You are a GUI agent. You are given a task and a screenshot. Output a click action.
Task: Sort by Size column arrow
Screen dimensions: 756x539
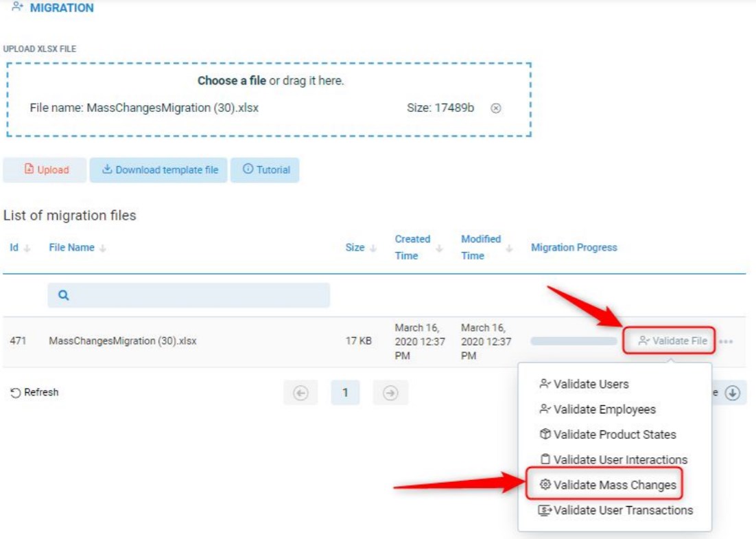point(374,249)
